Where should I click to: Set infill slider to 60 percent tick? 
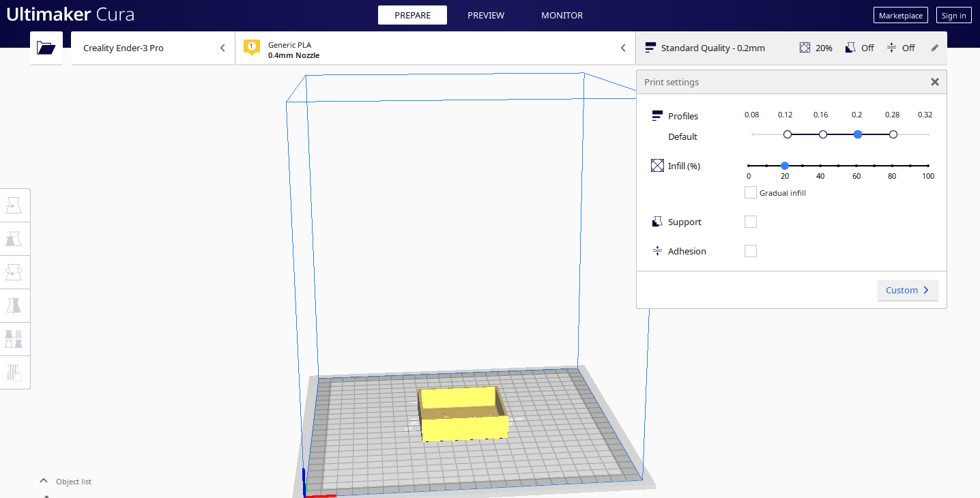[856, 165]
